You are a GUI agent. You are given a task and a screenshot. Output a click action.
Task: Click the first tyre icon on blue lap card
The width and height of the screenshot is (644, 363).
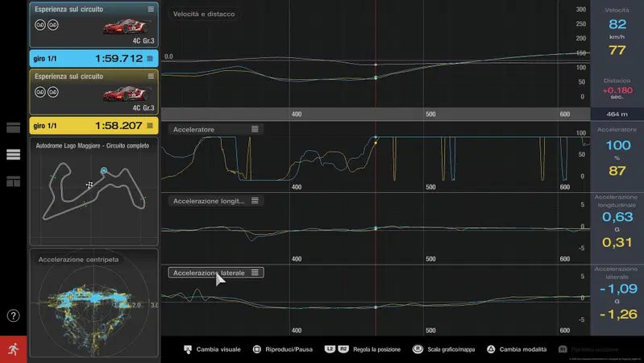39,25
